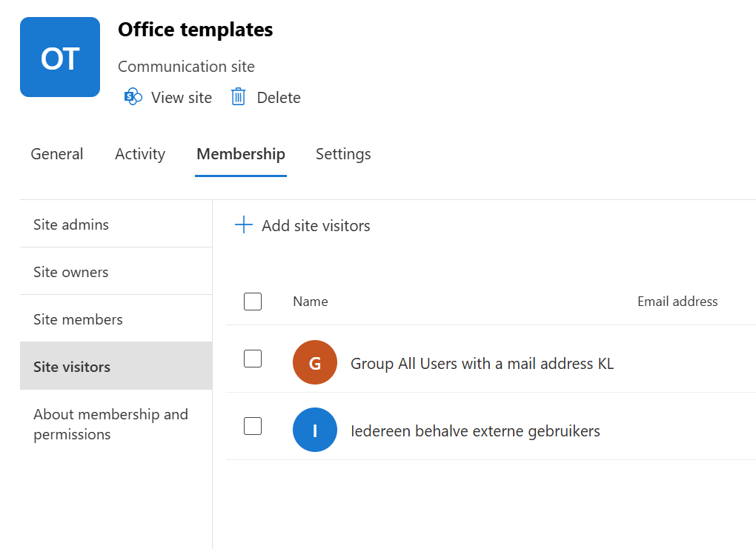Click the plus icon for adding visitors

click(243, 225)
